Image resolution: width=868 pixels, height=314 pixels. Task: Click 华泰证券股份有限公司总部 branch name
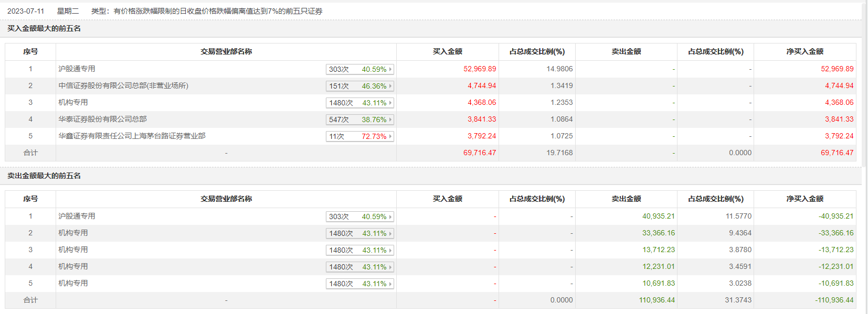click(x=102, y=120)
